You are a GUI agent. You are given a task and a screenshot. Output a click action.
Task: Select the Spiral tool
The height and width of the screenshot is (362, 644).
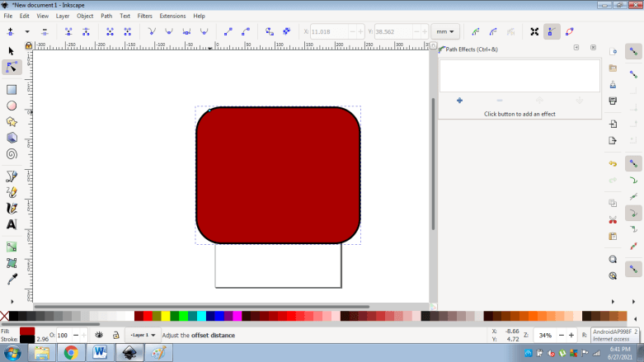12,153
